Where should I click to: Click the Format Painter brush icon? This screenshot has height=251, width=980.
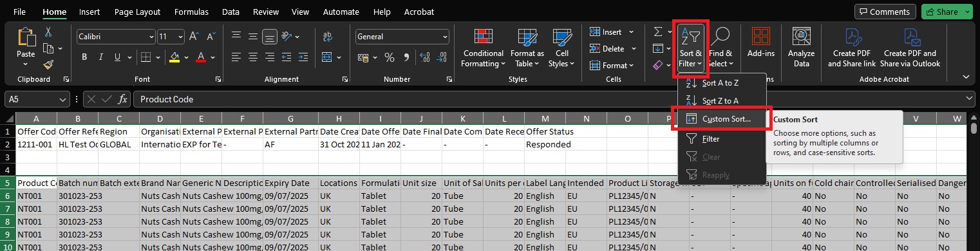(x=48, y=64)
